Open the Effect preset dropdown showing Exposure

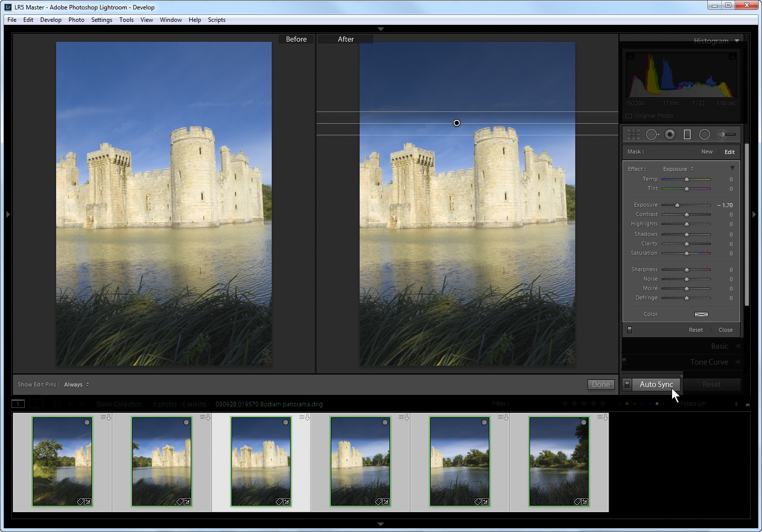tap(678, 169)
